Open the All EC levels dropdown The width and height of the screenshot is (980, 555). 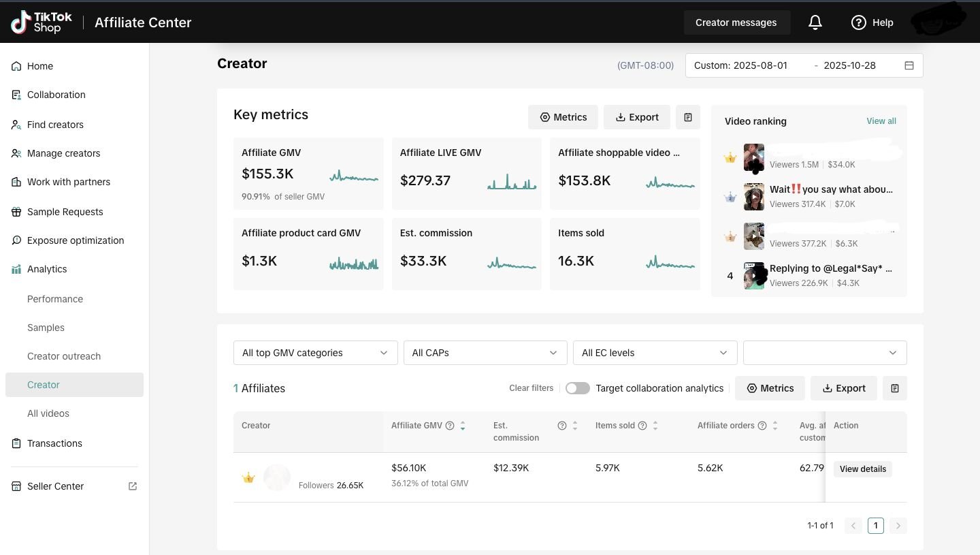655,353
